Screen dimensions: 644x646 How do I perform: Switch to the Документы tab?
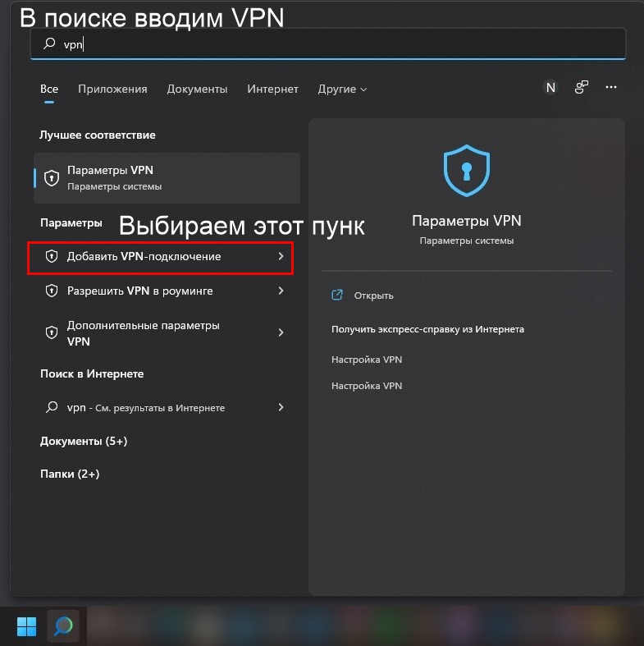tap(197, 89)
